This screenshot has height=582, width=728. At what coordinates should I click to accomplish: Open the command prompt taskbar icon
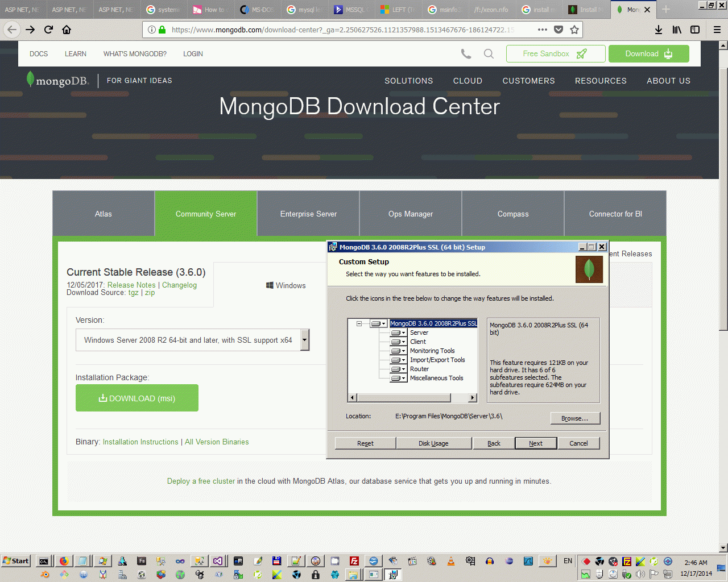[x=44, y=561]
